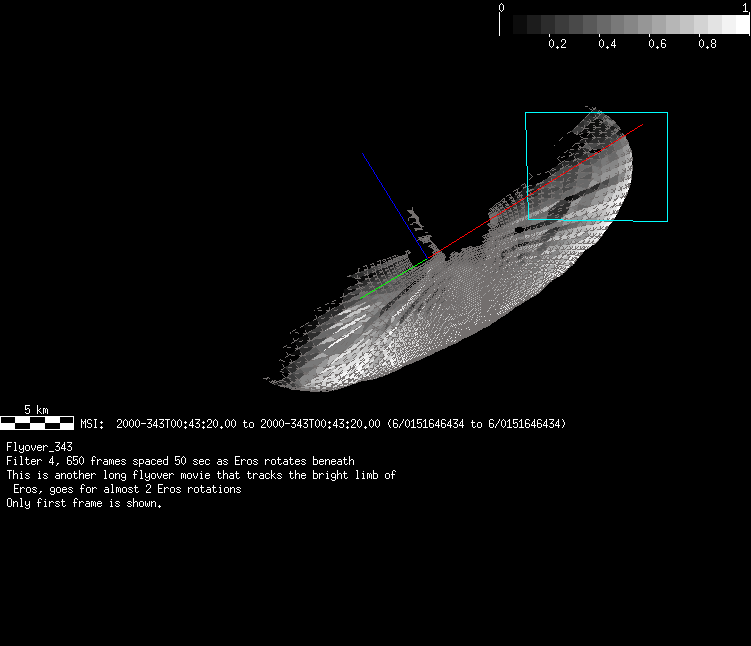
Task: Click the 0.6 colorbar tick label
Action: coord(657,45)
